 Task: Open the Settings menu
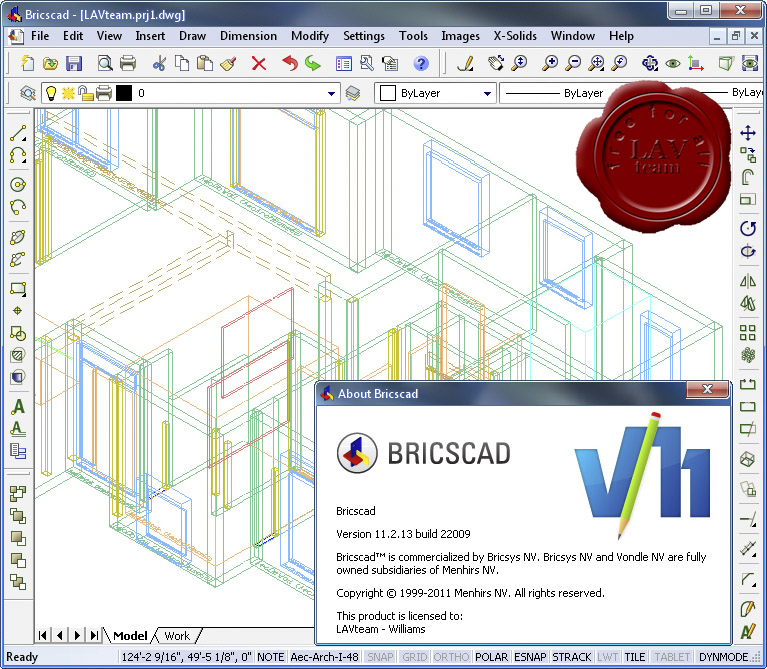363,36
